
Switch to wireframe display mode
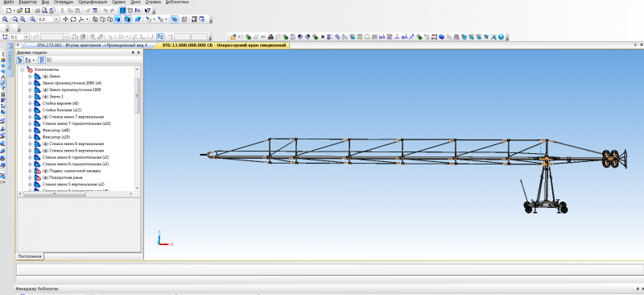[95, 19]
